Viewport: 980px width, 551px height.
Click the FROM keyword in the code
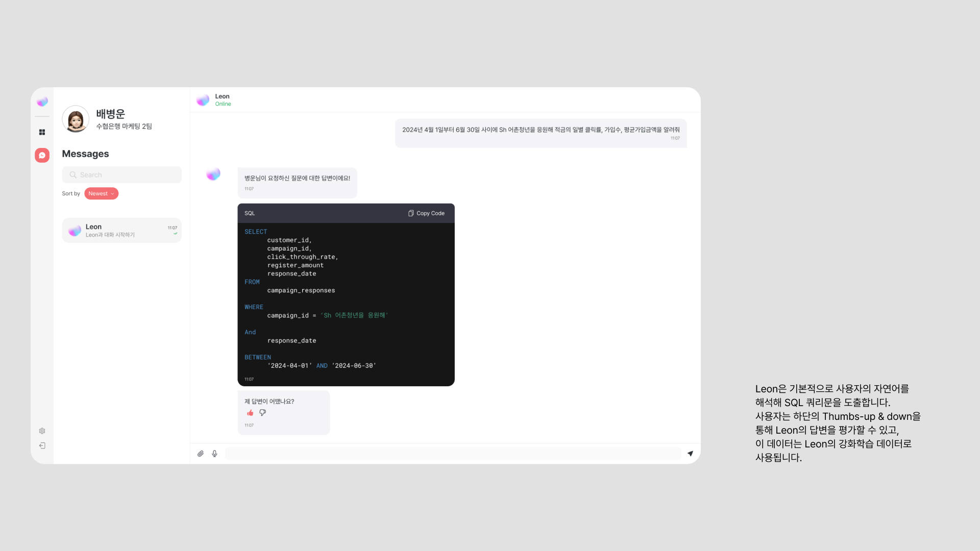coord(252,282)
